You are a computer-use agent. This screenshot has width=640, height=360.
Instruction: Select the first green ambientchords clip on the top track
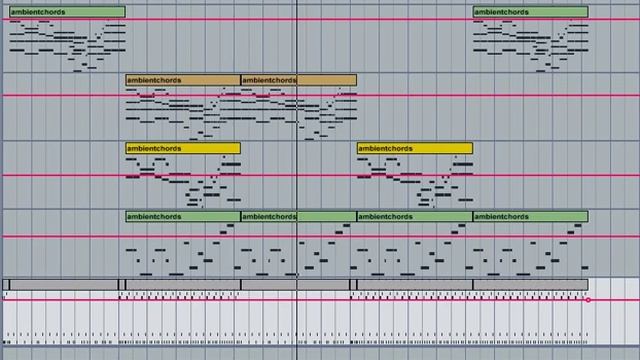67,12
